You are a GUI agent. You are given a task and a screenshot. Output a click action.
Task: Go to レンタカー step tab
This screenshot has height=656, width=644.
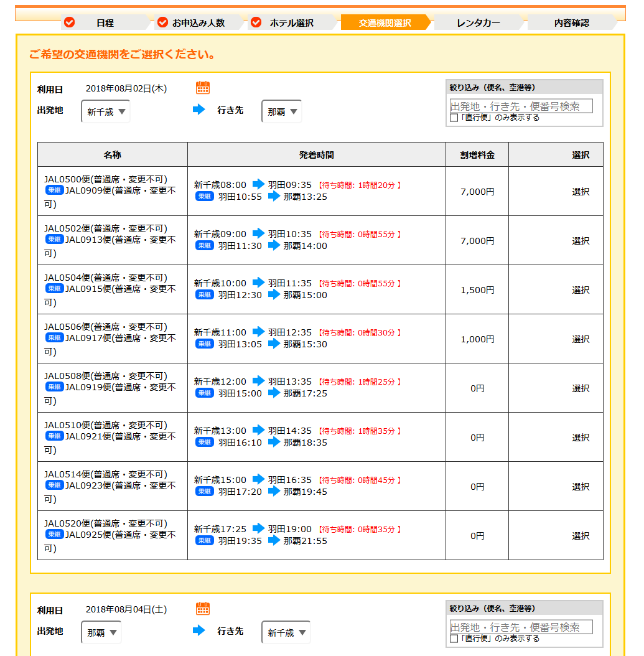coord(478,22)
